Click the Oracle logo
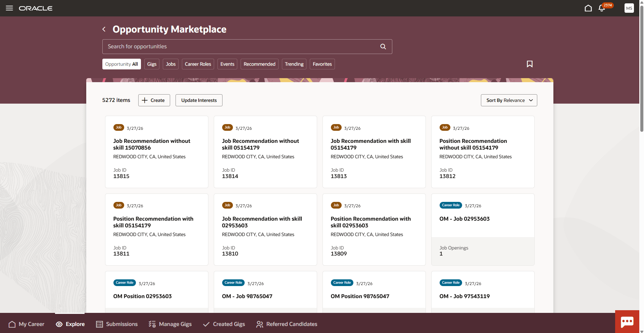The height and width of the screenshot is (333, 644). click(36, 8)
